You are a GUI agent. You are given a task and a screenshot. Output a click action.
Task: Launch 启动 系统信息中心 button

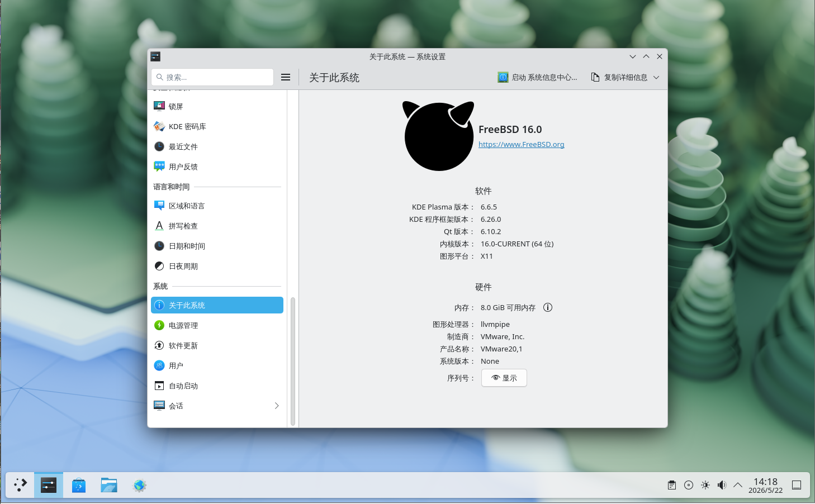[x=538, y=77]
